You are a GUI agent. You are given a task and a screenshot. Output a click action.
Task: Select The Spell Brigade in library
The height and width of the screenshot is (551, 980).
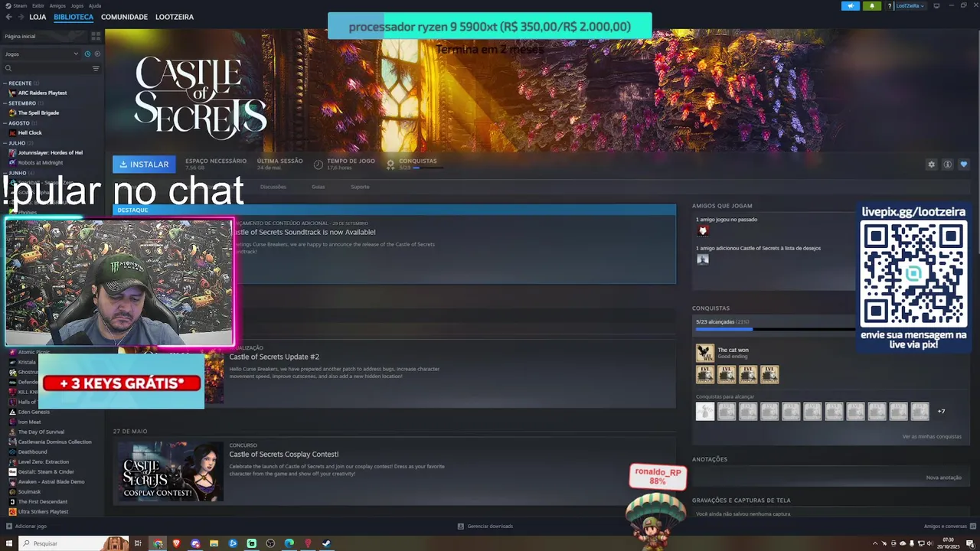click(38, 112)
